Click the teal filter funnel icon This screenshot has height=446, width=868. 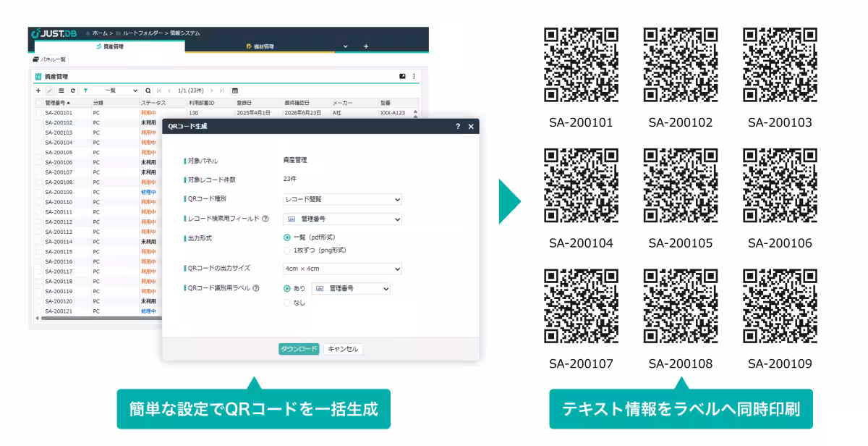pyautogui.click(x=85, y=91)
